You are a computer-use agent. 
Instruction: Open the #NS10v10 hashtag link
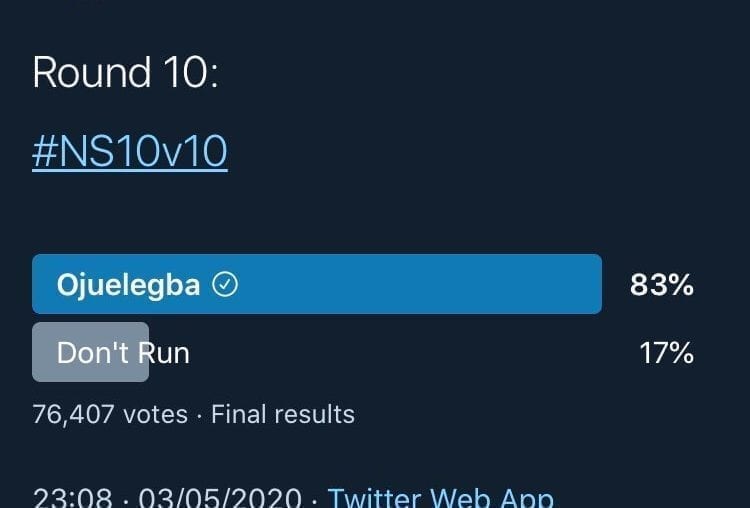pos(130,152)
